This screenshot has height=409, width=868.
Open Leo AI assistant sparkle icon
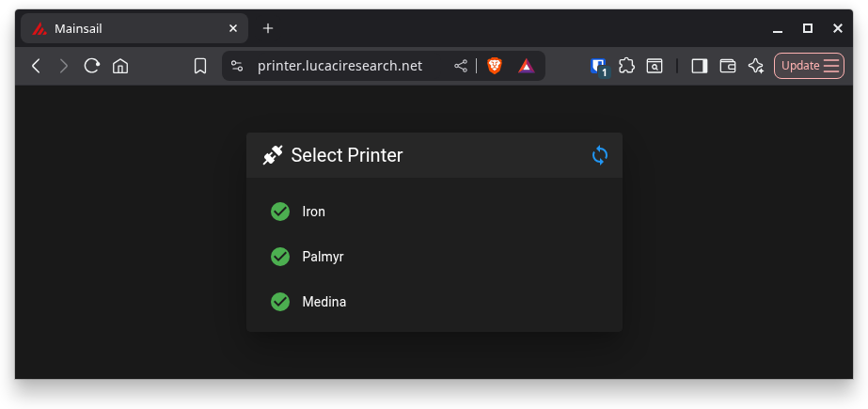point(756,67)
